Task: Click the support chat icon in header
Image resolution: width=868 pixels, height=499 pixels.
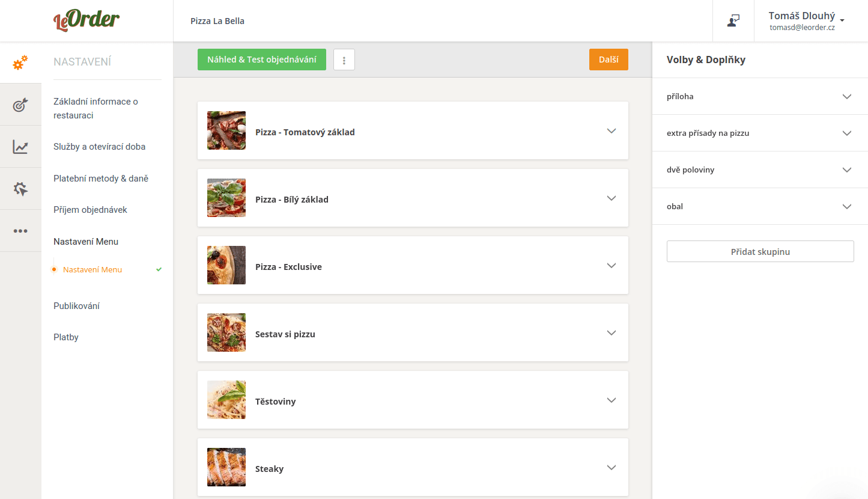Action: [x=733, y=20]
